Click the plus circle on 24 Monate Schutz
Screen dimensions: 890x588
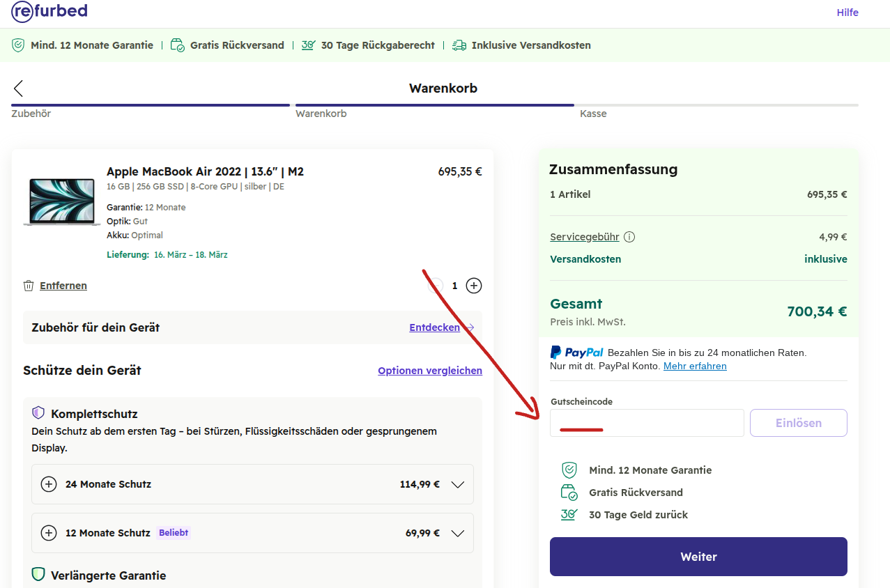48,483
